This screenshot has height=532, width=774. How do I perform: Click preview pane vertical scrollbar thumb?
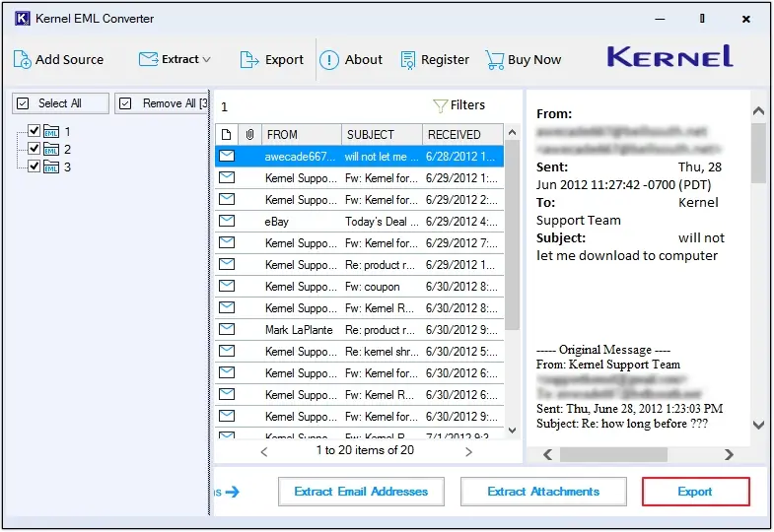(x=758, y=153)
